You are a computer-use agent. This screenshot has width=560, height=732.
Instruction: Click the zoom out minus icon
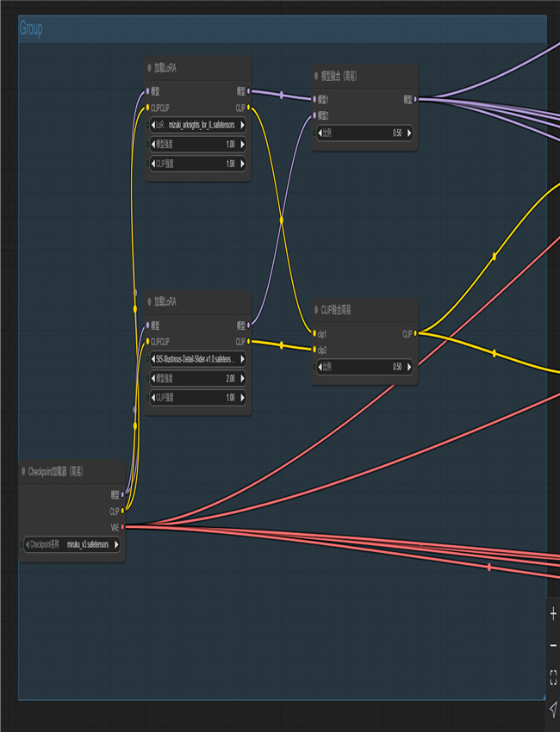click(x=553, y=645)
